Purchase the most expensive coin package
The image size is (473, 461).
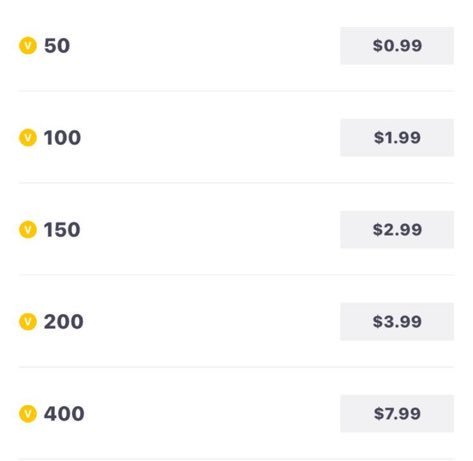(397, 413)
